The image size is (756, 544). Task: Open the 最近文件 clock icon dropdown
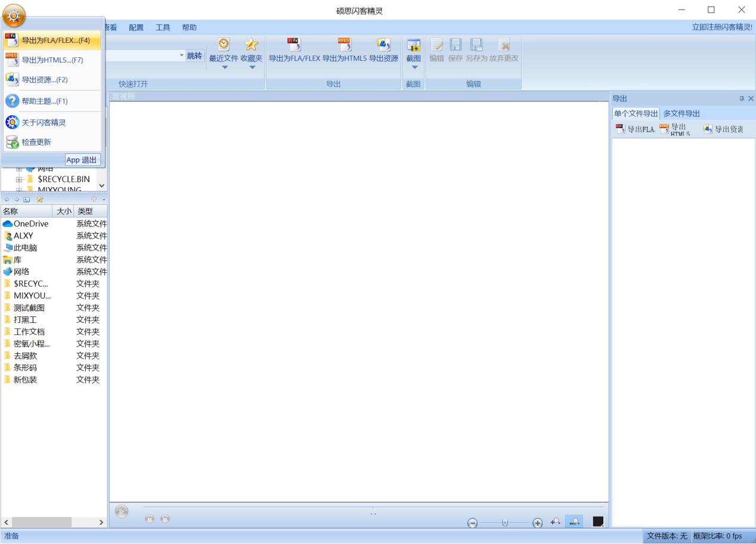pos(224,53)
